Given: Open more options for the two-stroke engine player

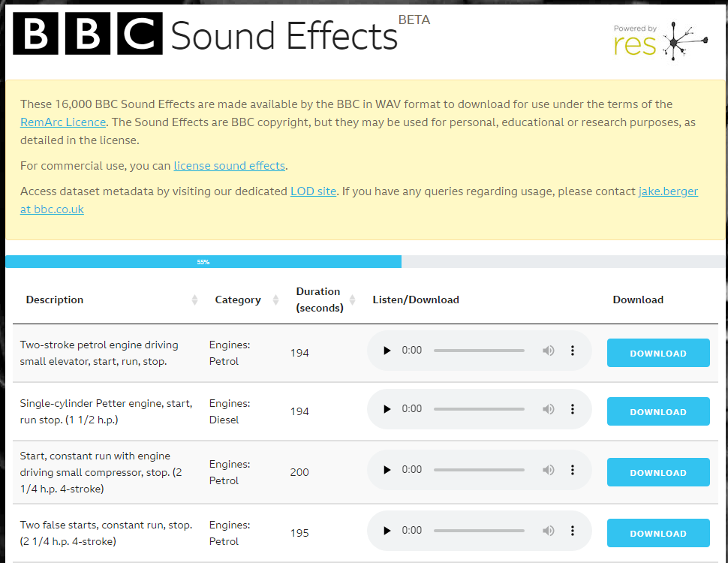Looking at the screenshot, I should pyautogui.click(x=573, y=351).
